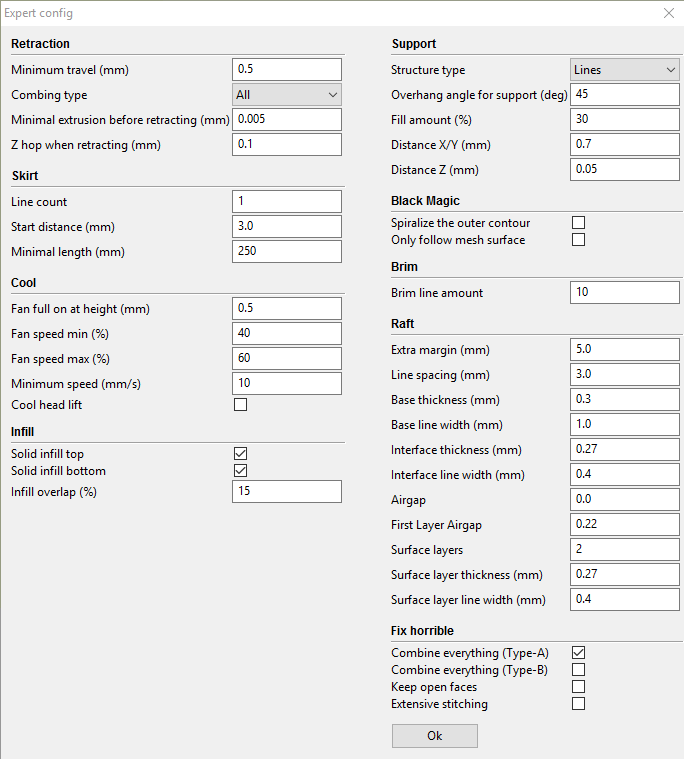Uncheck Solid infill bottom
The width and height of the screenshot is (684, 759).
click(240, 471)
